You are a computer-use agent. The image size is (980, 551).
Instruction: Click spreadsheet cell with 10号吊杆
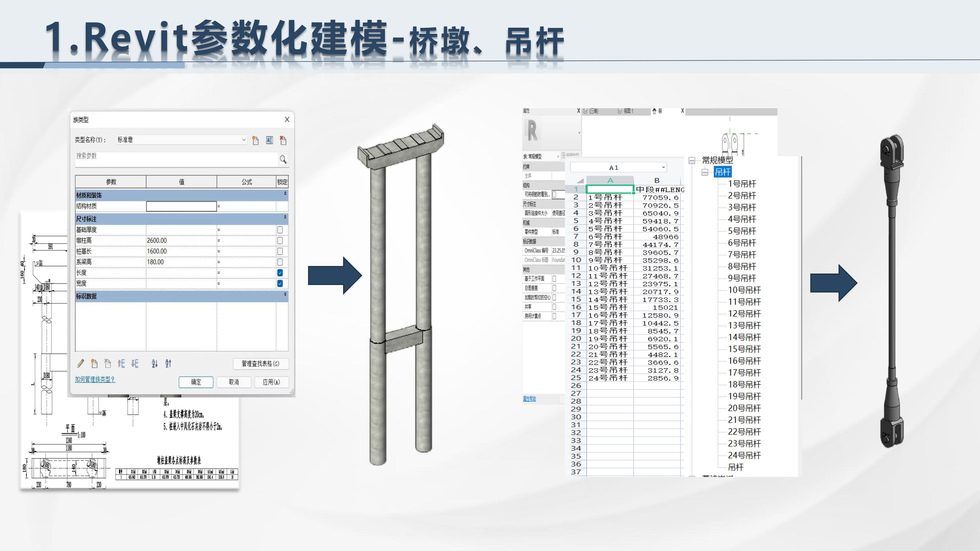pyautogui.click(x=610, y=268)
